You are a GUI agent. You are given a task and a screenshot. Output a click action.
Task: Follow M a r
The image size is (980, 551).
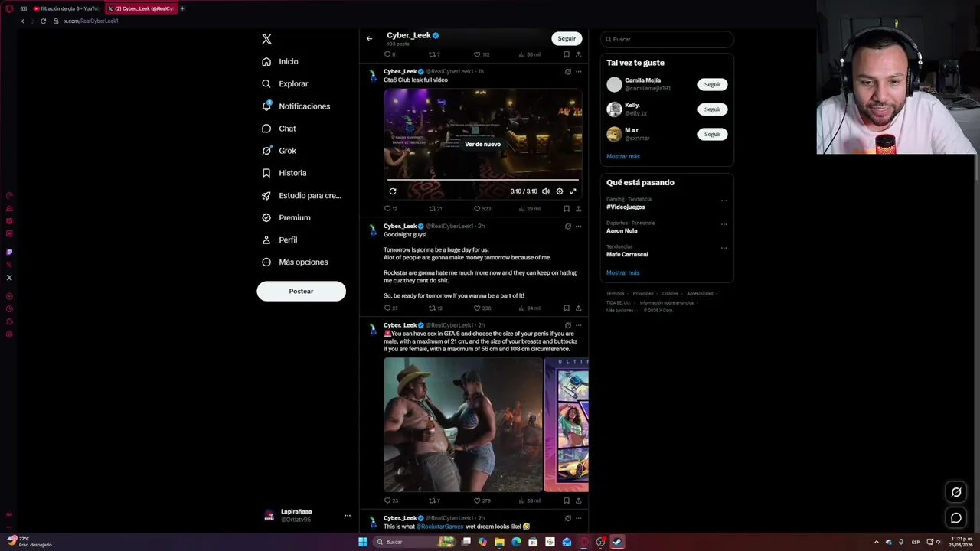(712, 134)
